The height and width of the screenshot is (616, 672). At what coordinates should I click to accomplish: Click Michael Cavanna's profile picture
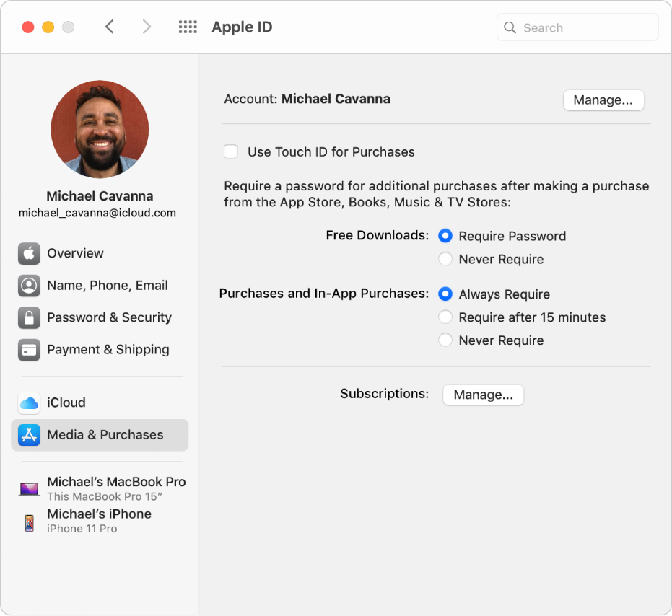[x=100, y=128]
